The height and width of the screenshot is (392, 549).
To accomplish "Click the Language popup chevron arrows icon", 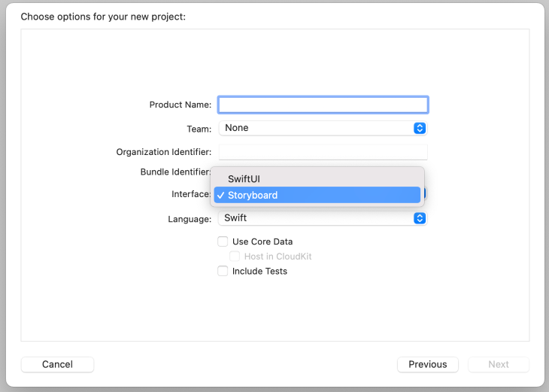I will pyautogui.click(x=420, y=218).
